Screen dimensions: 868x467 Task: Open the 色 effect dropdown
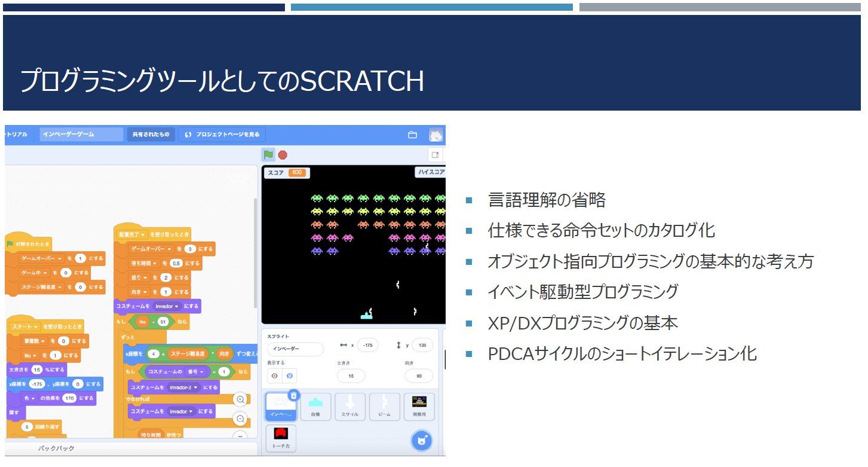pyautogui.click(x=30, y=398)
